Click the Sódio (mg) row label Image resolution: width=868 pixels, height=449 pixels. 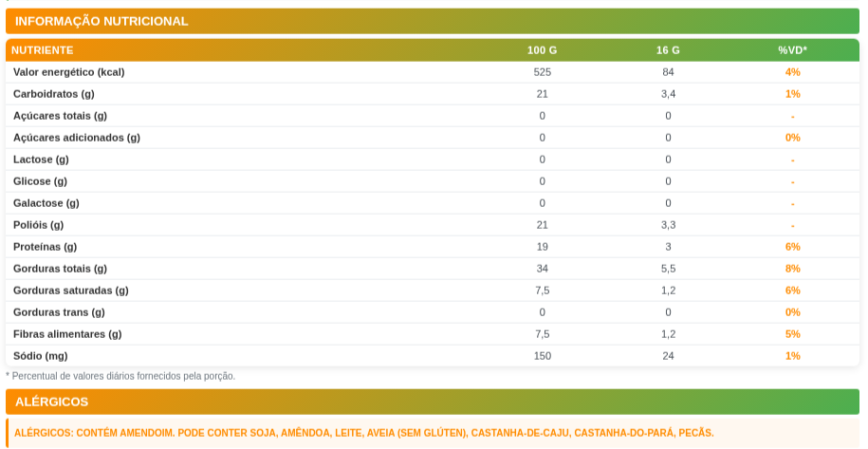(40, 356)
